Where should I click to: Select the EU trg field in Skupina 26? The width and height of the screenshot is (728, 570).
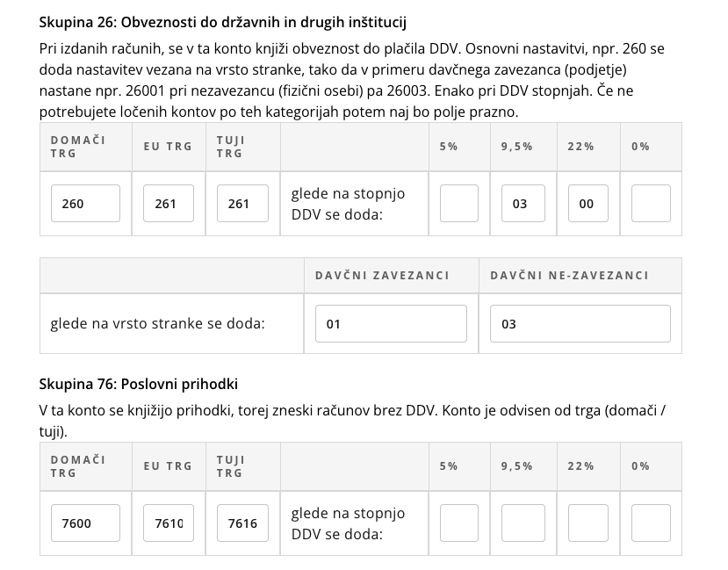point(169,204)
